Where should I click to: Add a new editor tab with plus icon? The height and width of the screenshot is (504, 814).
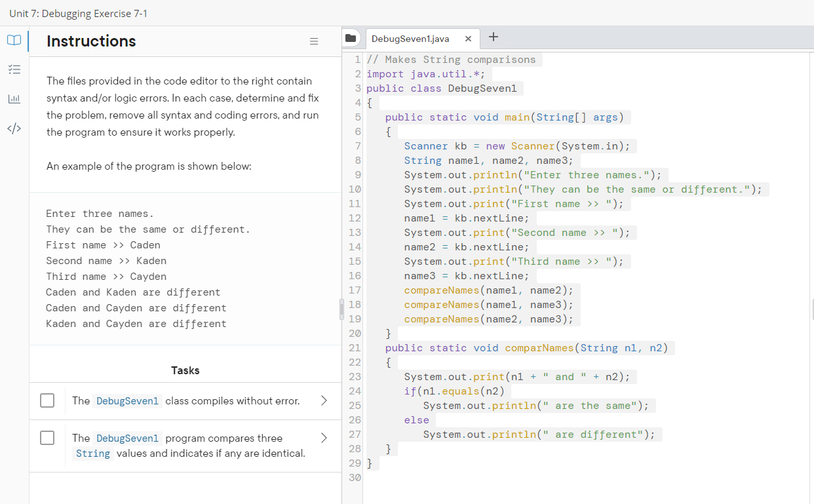494,37
